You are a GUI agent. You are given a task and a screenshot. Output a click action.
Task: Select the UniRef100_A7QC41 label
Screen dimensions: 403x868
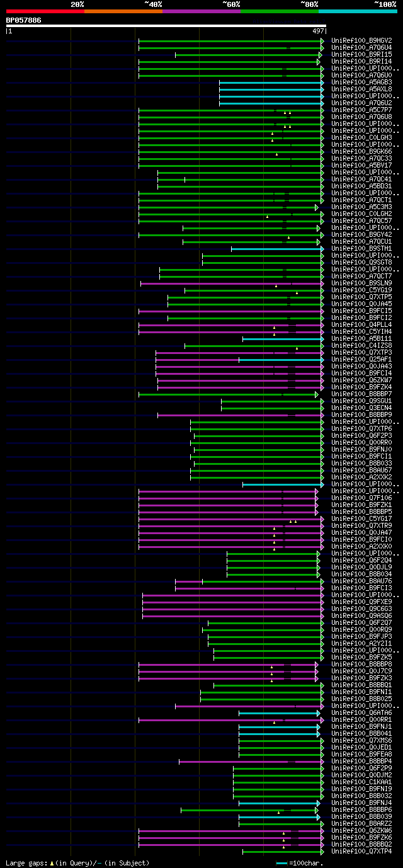pos(361,179)
